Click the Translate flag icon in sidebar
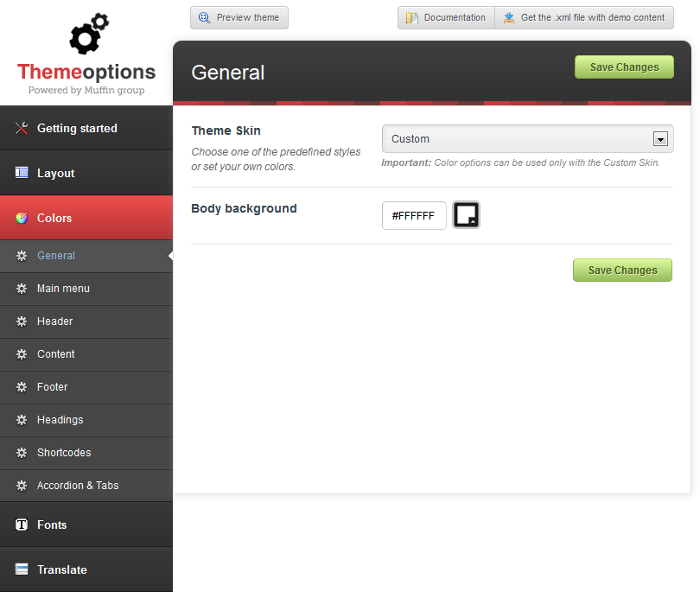 (x=22, y=569)
